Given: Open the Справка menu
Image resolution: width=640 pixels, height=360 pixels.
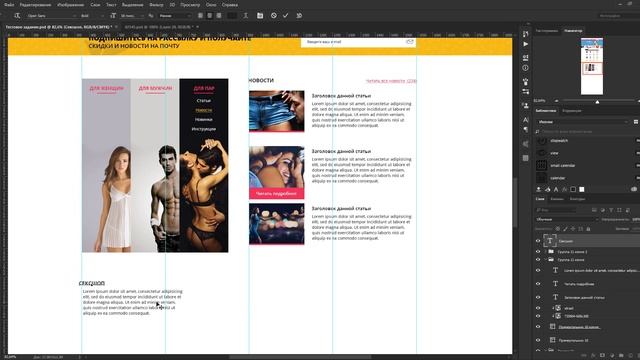Looking at the screenshot, I should click(x=230, y=5).
